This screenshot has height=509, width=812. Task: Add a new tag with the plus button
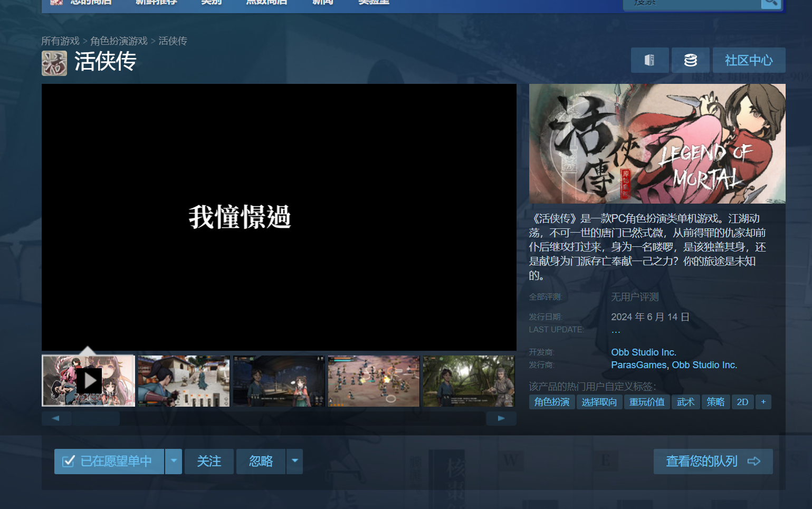[763, 402]
